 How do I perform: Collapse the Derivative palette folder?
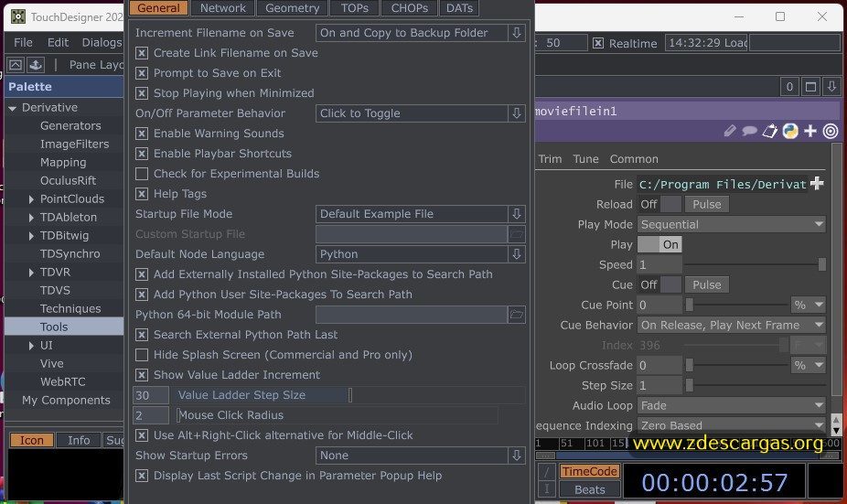[x=13, y=108]
